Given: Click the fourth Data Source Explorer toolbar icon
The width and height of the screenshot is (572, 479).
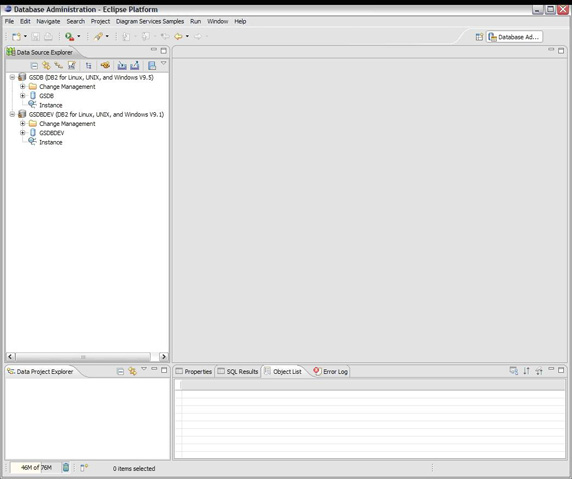Looking at the screenshot, I should [x=72, y=66].
